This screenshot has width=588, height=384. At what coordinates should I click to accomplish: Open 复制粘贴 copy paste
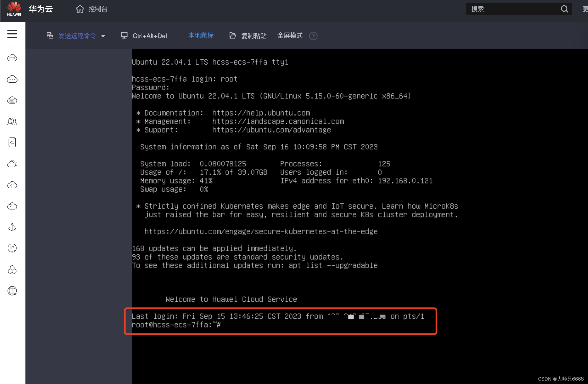(254, 36)
